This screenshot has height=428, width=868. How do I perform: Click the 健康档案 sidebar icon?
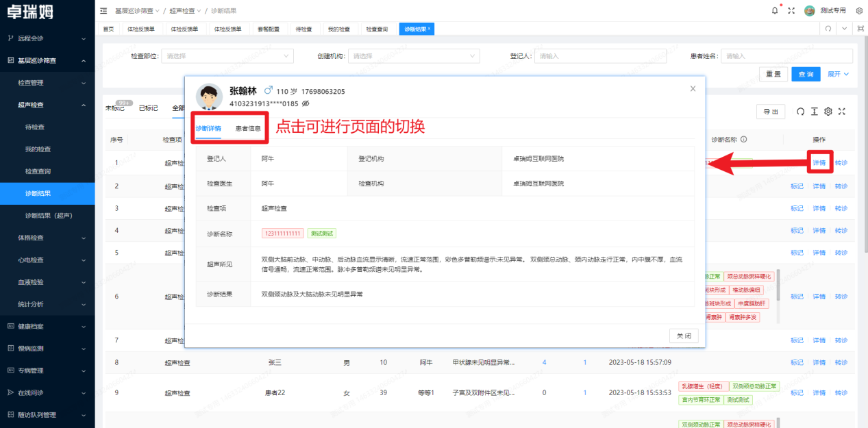(10, 326)
